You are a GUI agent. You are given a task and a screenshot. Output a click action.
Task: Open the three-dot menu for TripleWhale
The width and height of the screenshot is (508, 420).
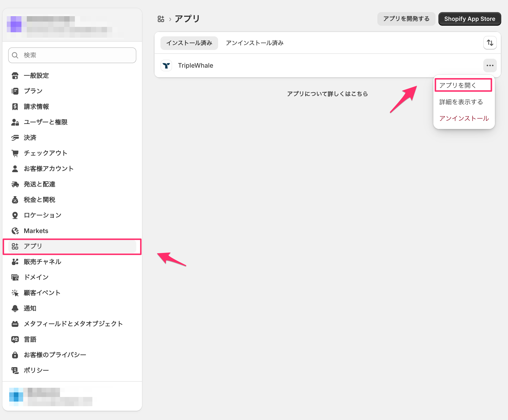(x=490, y=65)
